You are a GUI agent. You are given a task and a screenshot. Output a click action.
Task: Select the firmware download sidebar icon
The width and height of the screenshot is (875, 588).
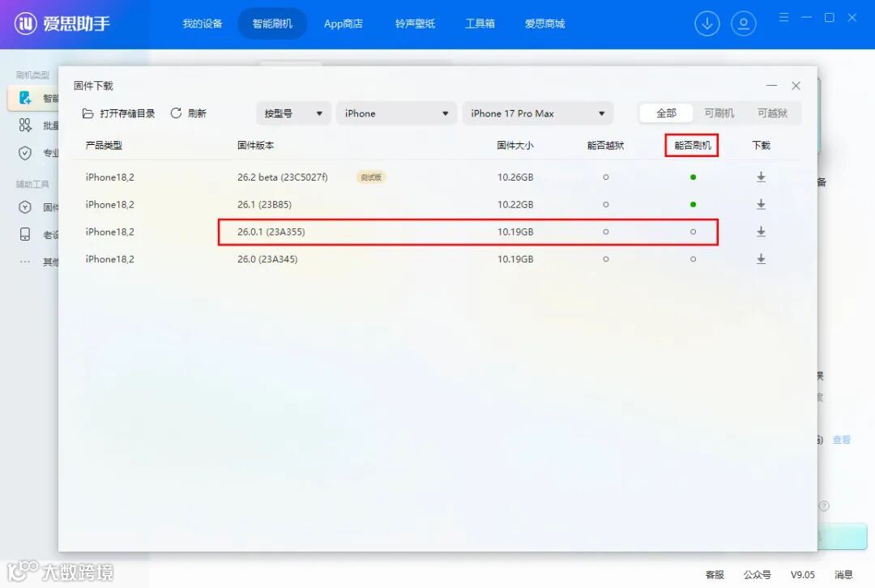[x=25, y=207]
